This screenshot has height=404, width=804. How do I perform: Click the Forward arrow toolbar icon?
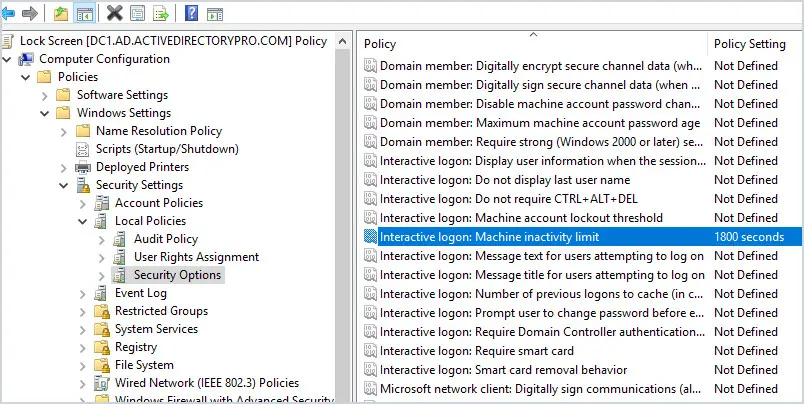(x=29, y=13)
